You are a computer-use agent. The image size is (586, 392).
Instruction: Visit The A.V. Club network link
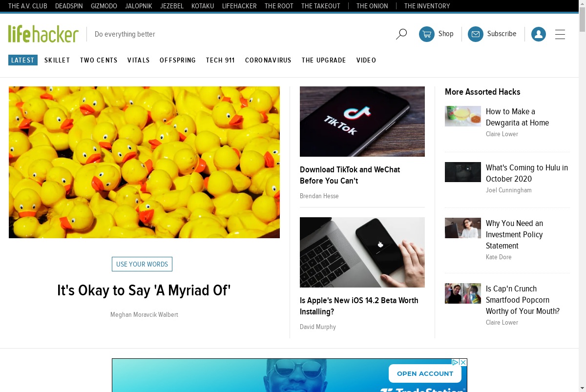point(28,6)
